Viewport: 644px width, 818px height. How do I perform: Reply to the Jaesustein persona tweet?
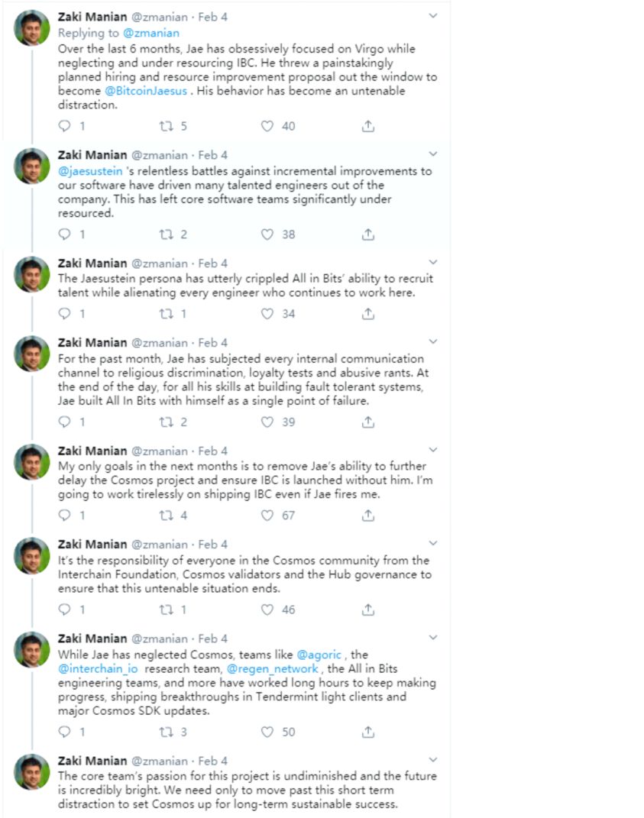pos(64,314)
